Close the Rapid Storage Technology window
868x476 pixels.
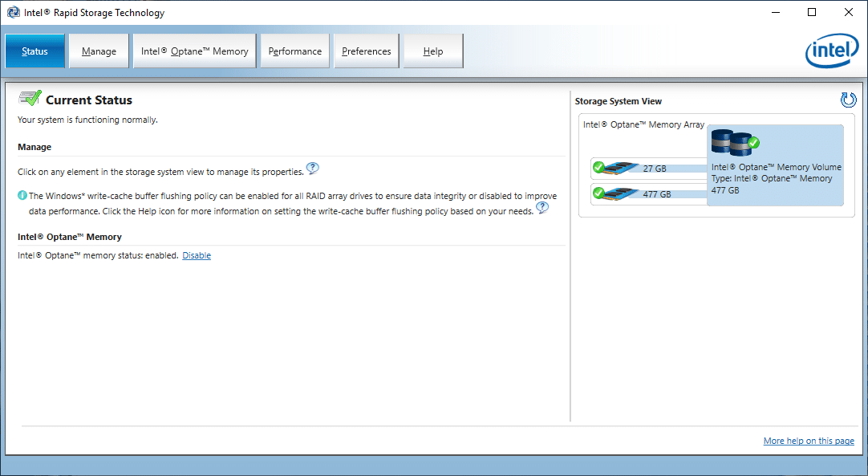(848, 12)
